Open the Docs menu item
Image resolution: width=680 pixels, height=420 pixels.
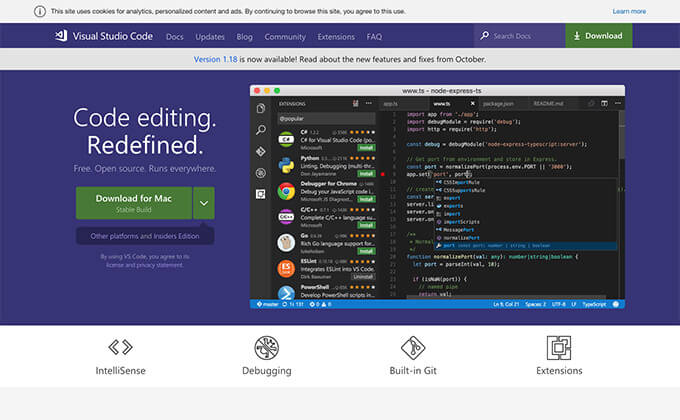click(175, 36)
